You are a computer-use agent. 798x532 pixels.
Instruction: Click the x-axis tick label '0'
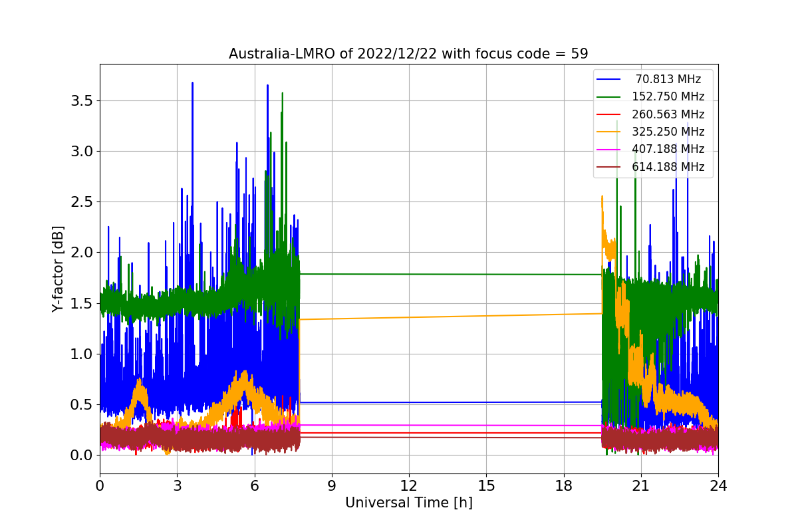click(100, 486)
